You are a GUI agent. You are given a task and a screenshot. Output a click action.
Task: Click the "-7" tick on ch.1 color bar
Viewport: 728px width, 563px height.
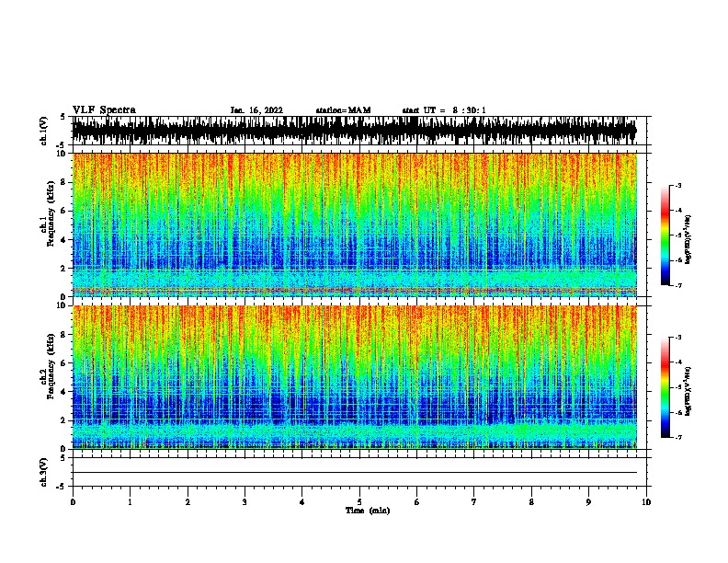(677, 285)
